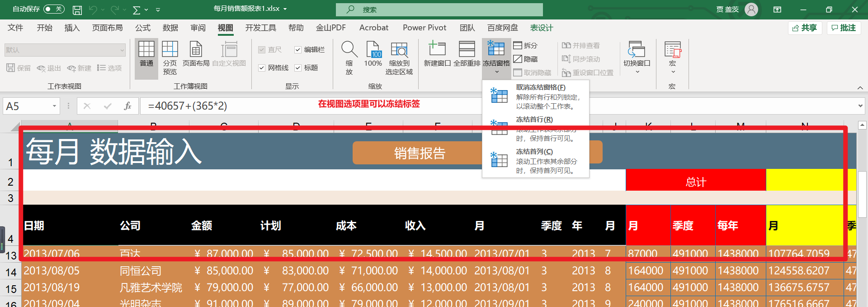
Task: Click 拆分 split window
Action: point(525,45)
